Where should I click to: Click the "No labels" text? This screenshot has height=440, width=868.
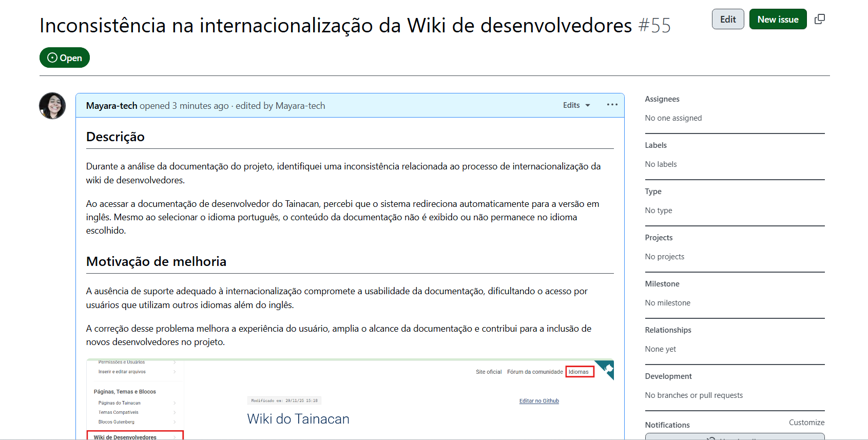pyautogui.click(x=661, y=164)
